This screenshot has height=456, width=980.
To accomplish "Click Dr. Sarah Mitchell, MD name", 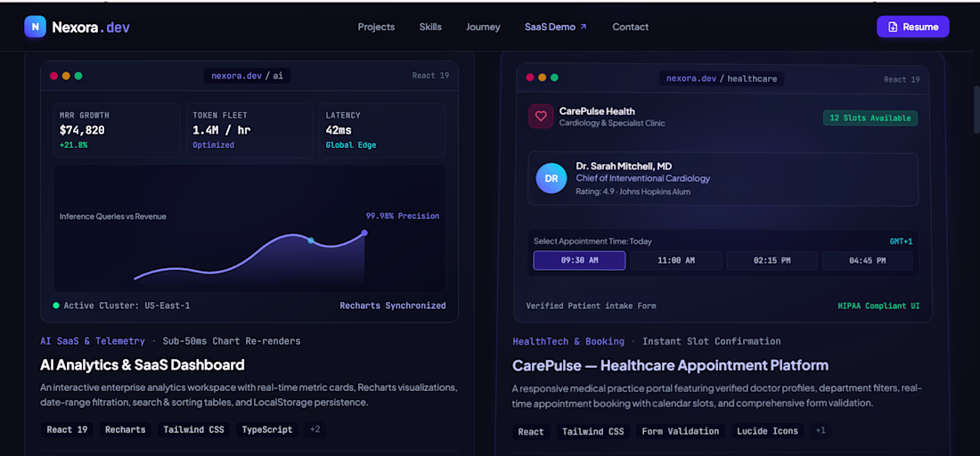I will coord(624,167).
